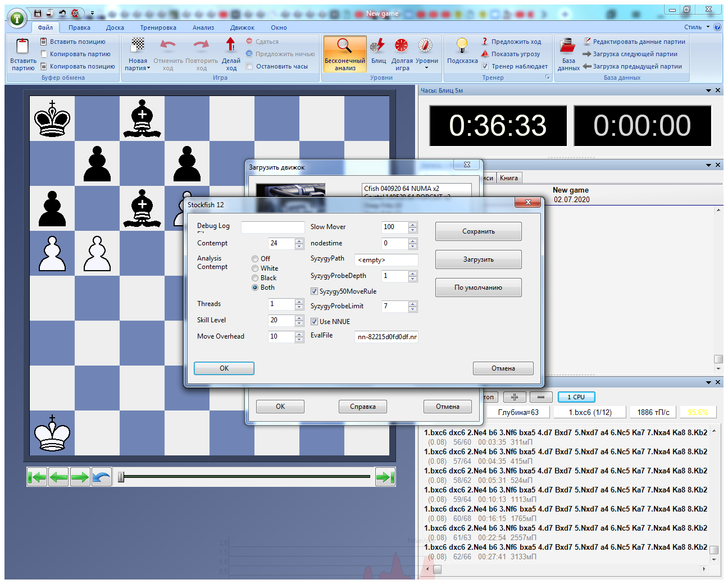Toggle Бесконечный анализ magnifier
The image size is (728, 584).
coord(344,45)
